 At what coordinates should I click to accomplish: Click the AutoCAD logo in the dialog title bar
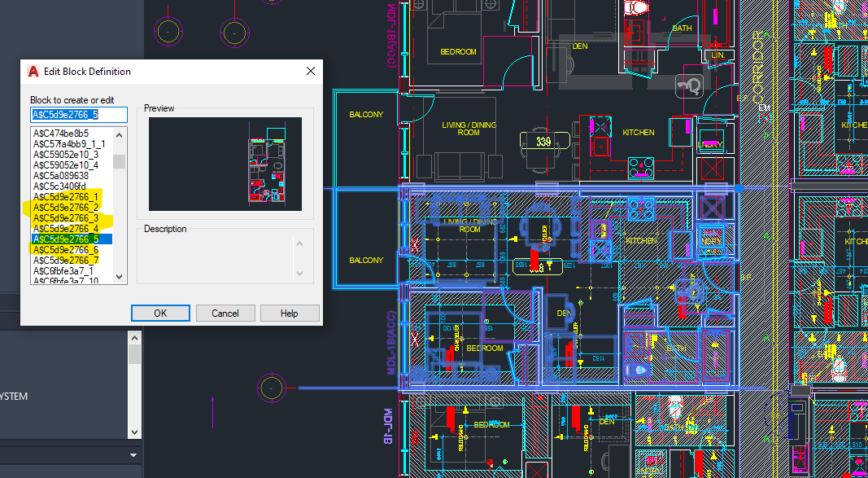pyautogui.click(x=33, y=72)
